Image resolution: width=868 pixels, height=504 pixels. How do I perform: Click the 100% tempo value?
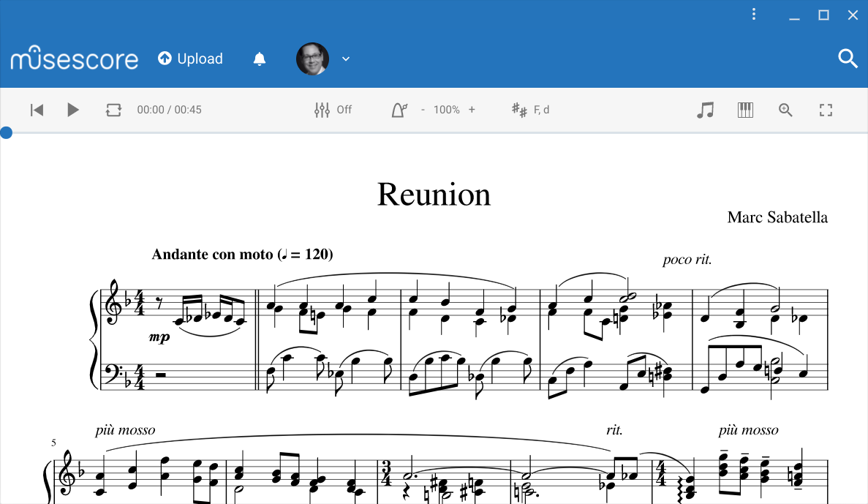tap(447, 110)
